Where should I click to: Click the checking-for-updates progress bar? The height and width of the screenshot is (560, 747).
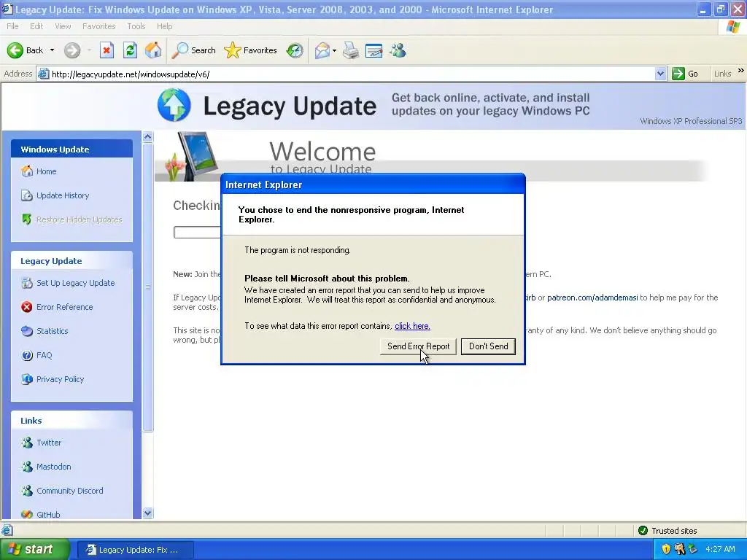tap(197, 233)
